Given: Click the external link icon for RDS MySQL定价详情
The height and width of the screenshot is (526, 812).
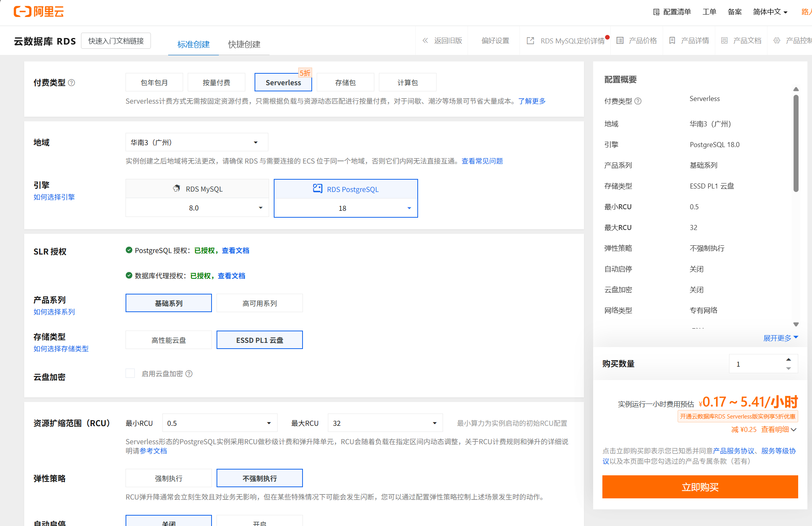Looking at the screenshot, I should pos(530,41).
